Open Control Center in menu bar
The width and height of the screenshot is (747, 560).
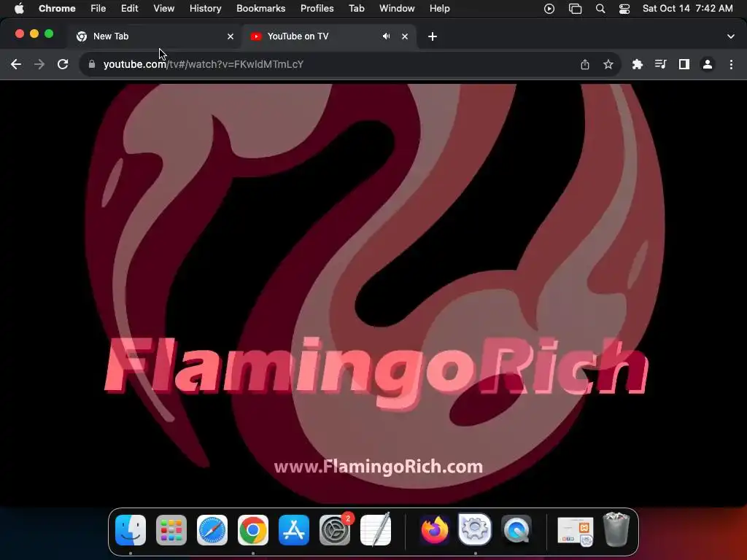pos(624,9)
